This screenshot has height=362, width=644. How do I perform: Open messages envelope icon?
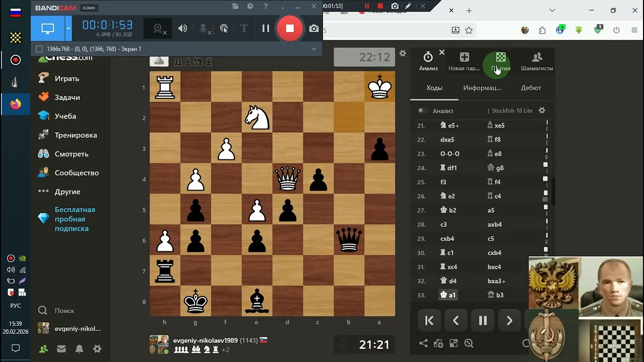click(x=61, y=348)
